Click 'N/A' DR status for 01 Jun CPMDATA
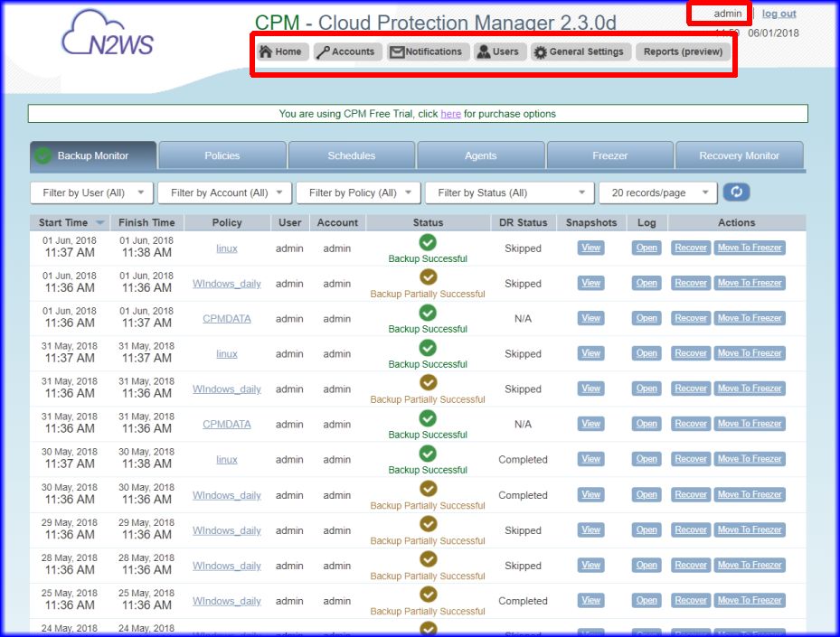 [x=523, y=319]
